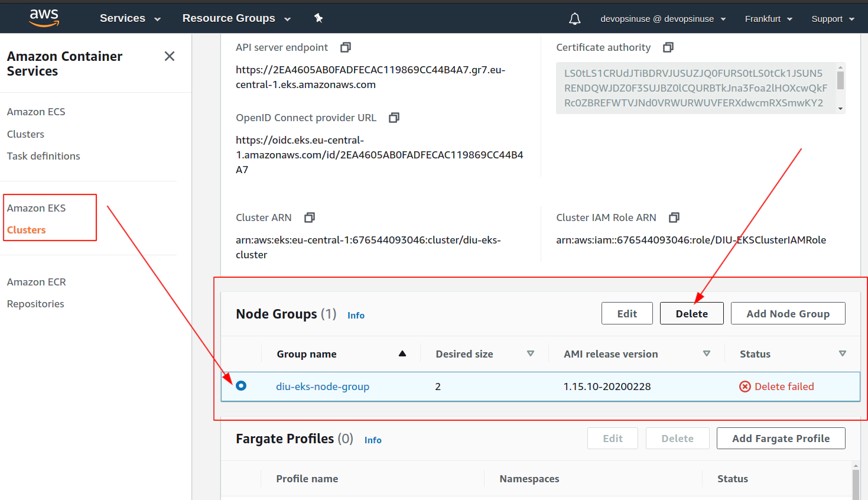Open the Frankfurt region selector
This screenshot has width=868, height=500.
click(768, 19)
